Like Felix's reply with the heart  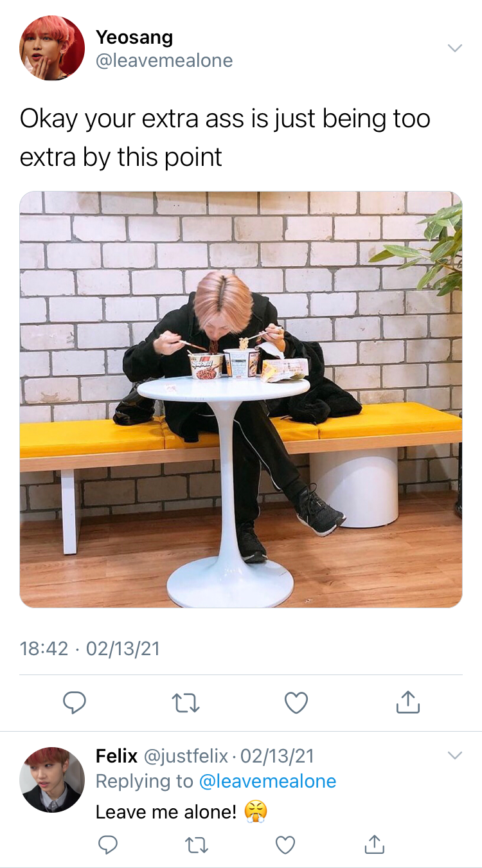pyautogui.click(x=285, y=845)
